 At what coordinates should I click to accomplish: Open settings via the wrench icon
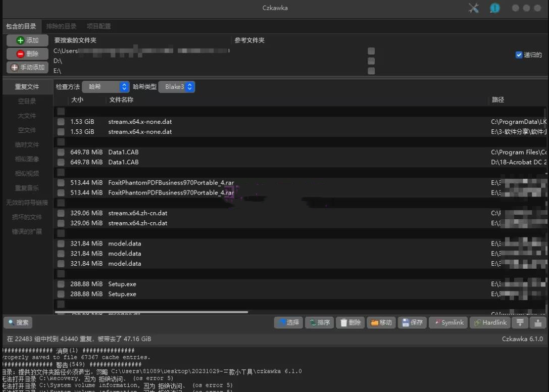[473, 8]
